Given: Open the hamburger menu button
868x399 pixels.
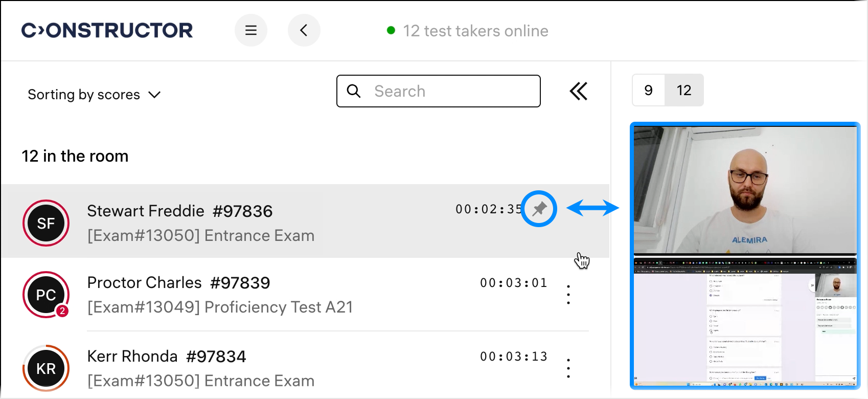Looking at the screenshot, I should 250,31.
